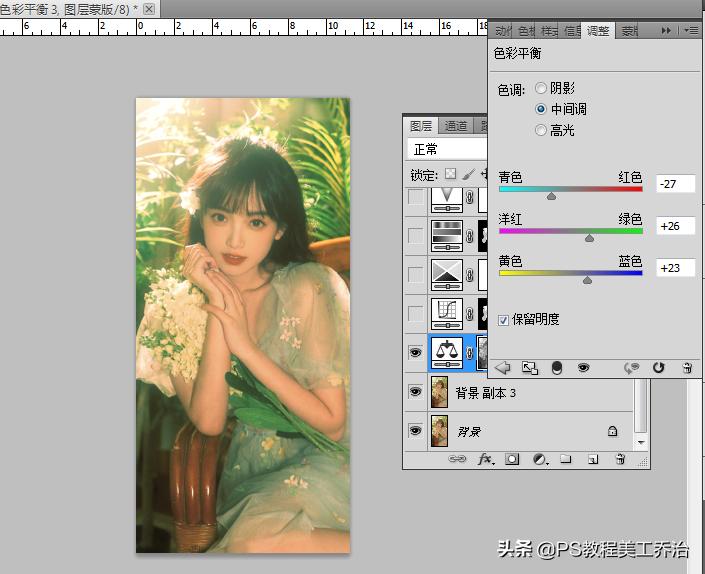Image resolution: width=705 pixels, height=574 pixels.
Task: Switch to the 图层 tab
Action: coord(421,126)
